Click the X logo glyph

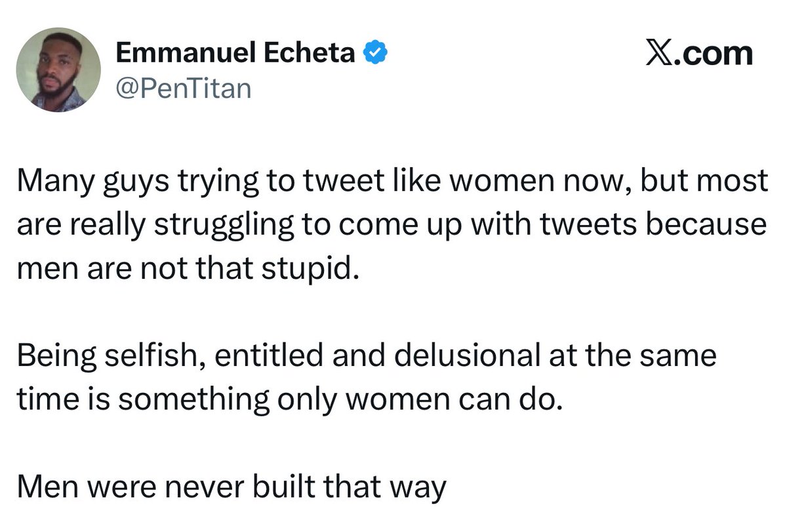point(663,54)
